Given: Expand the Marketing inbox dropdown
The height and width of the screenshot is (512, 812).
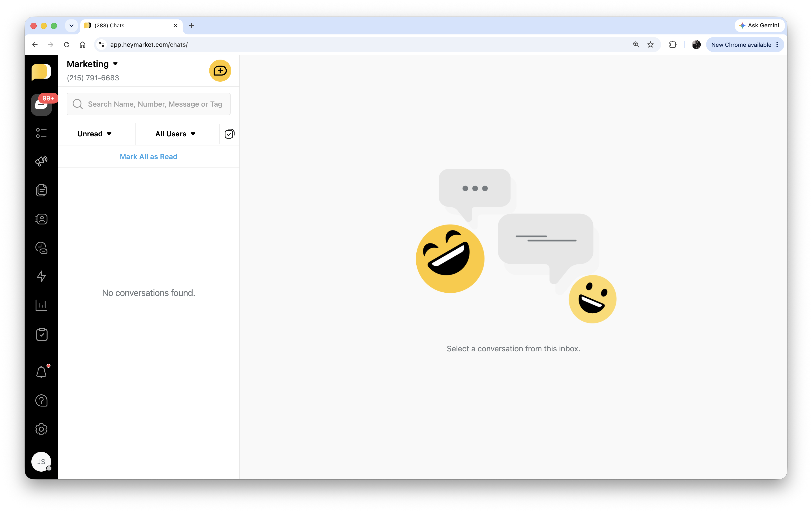Looking at the screenshot, I should 92,64.
